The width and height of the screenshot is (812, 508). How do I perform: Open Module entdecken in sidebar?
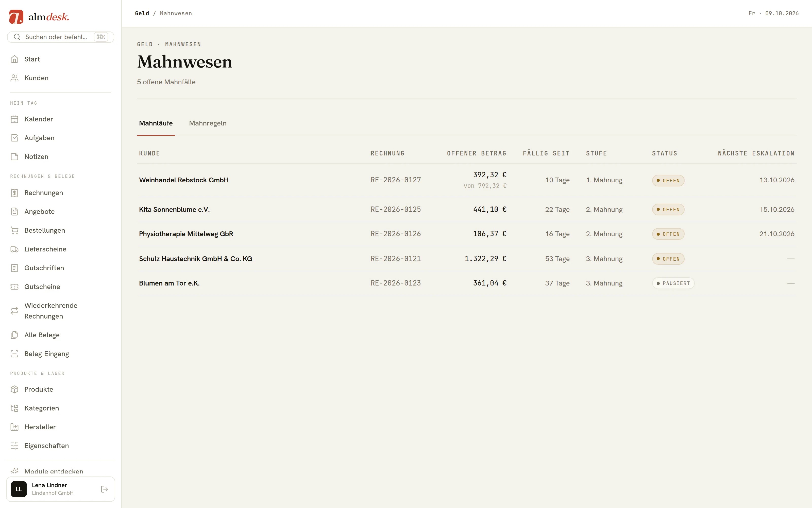click(60, 471)
